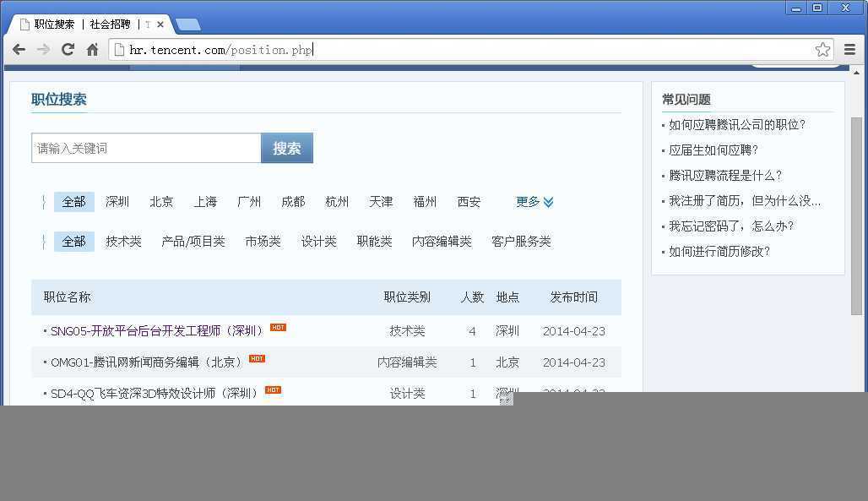Open FAQ 腾讯应聘流程是什么?
The width and height of the screenshot is (868, 501).
tap(725, 176)
